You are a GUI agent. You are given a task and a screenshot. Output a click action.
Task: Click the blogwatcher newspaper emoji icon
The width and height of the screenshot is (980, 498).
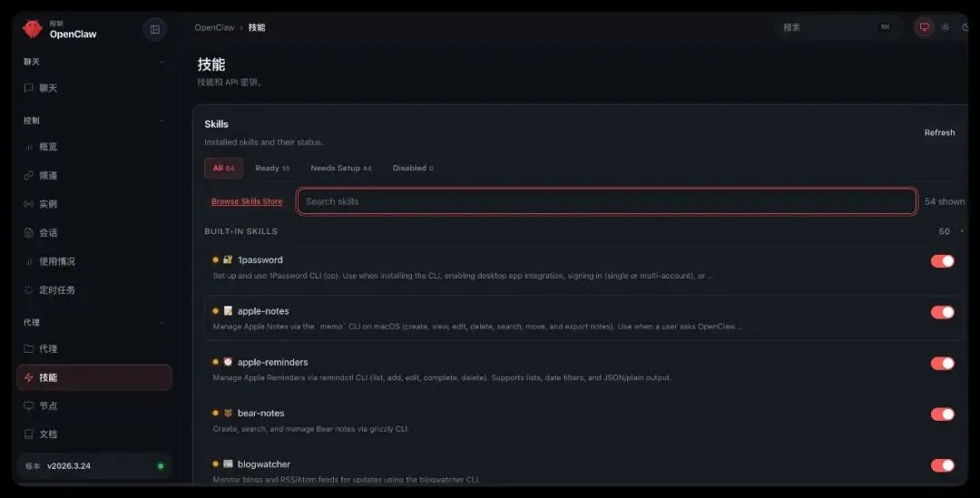tap(228, 464)
